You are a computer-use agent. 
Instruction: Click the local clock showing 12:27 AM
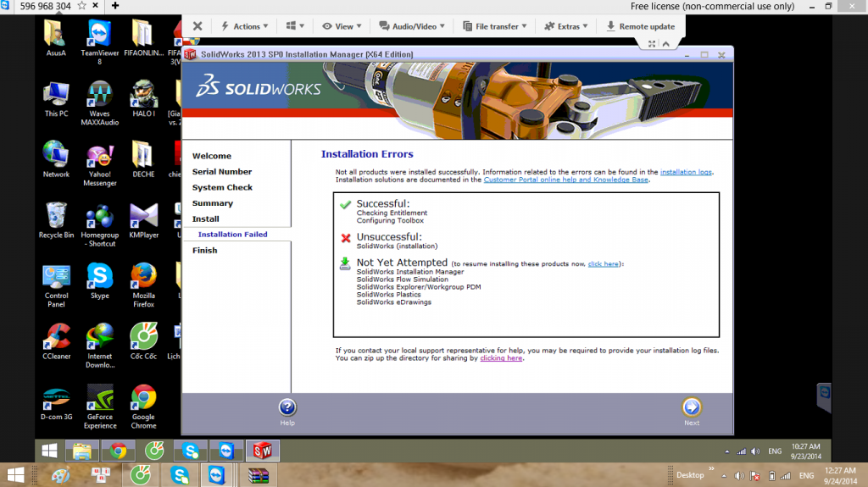pyautogui.click(x=840, y=475)
